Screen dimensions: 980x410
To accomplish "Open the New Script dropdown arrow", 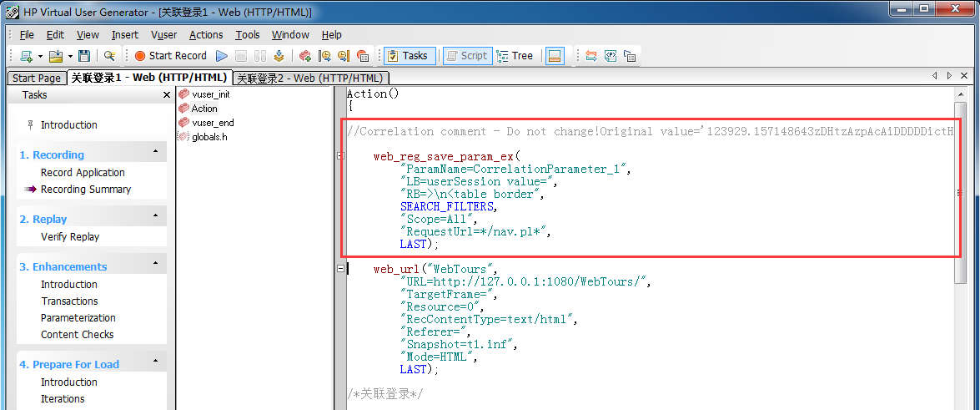I will 40,56.
